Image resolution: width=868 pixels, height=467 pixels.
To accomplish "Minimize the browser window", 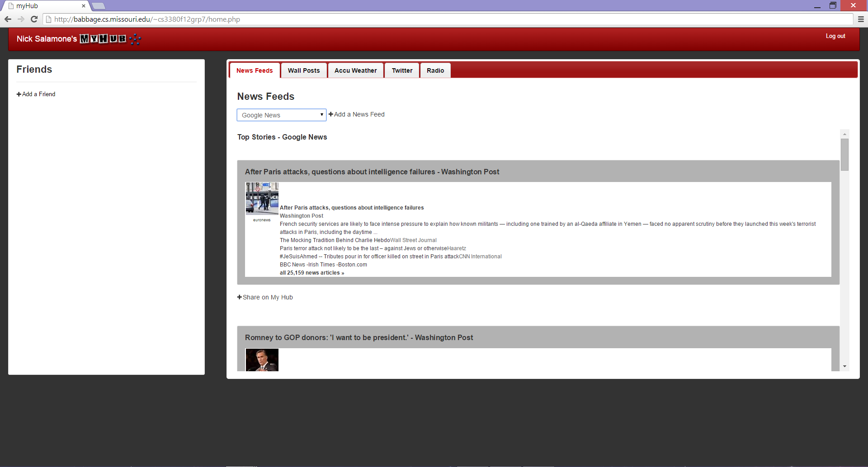I will 817,6.
